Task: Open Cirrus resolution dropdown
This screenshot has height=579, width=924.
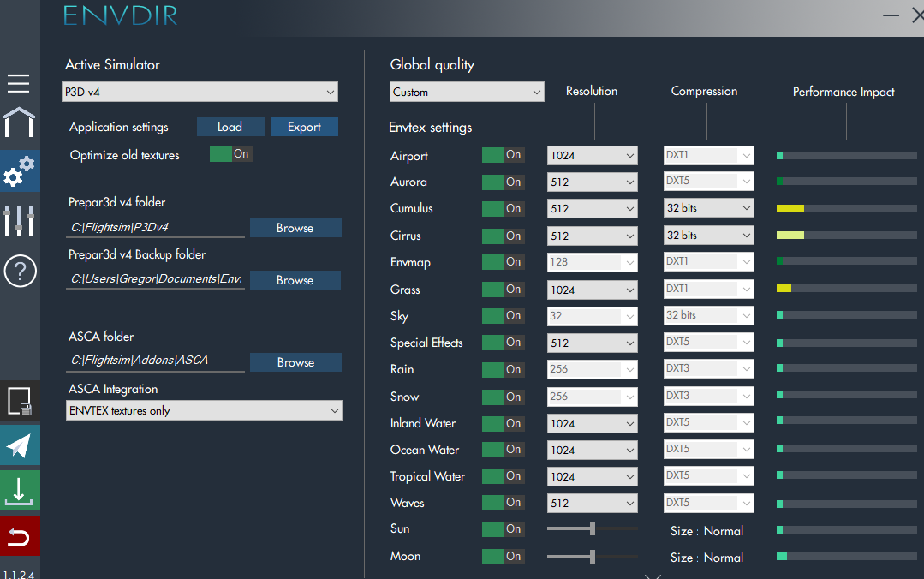Action: (x=593, y=236)
